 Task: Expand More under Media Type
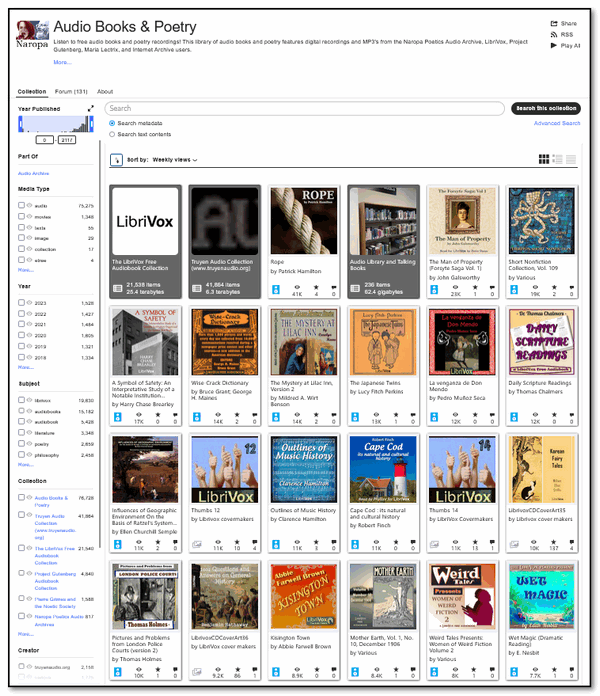[25, 270]
